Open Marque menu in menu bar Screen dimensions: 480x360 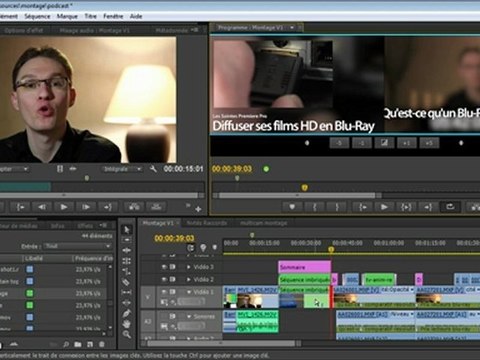(x=67, y=16)
